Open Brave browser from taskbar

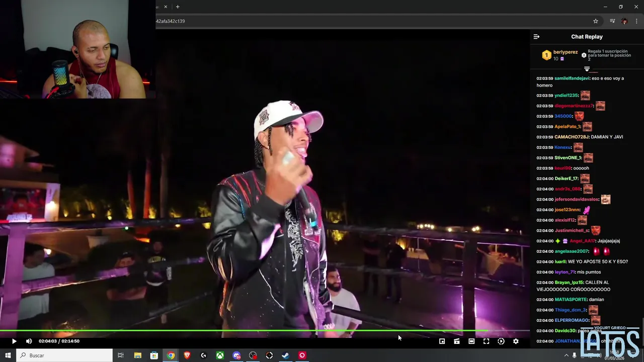(x=187, y=355)
